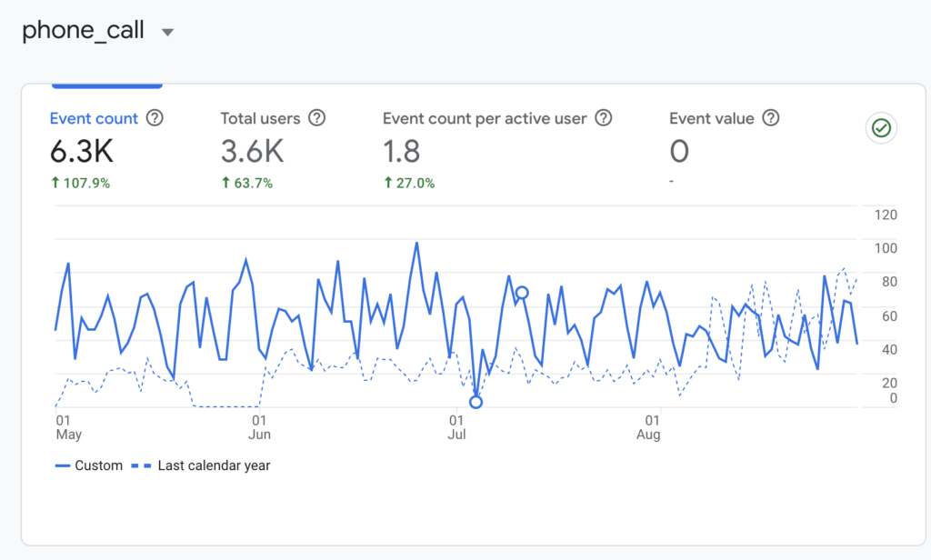
Task: Click the green up arrow beside 107.9%
Action: (x=55, y=183)
